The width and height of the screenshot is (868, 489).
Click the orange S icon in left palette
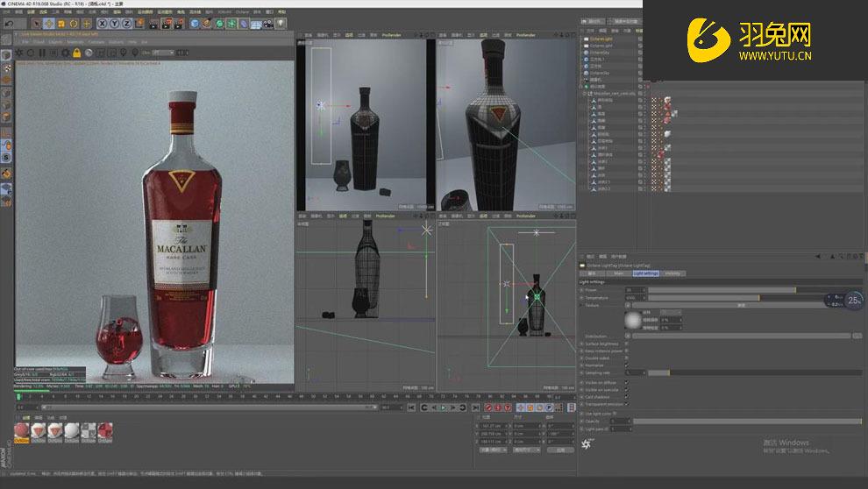click(x=6, y=158)
